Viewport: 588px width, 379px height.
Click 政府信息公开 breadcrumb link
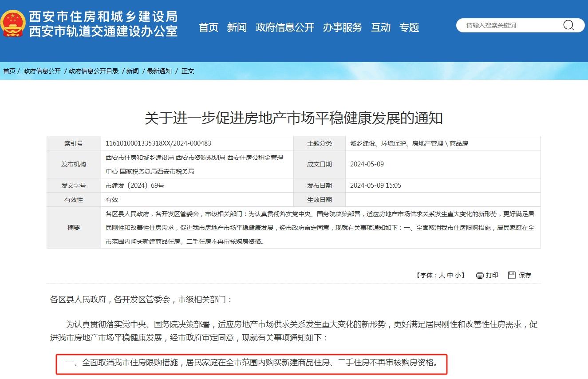click(x=42, y=71)
